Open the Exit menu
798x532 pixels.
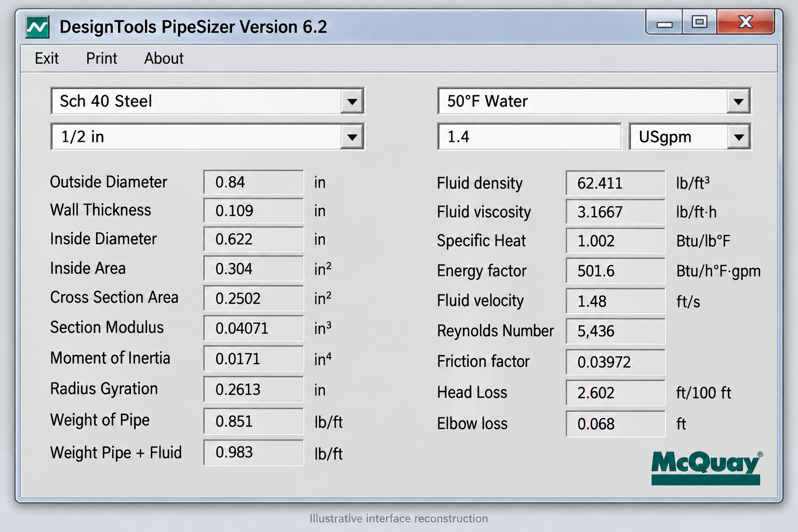pos(47,58)
